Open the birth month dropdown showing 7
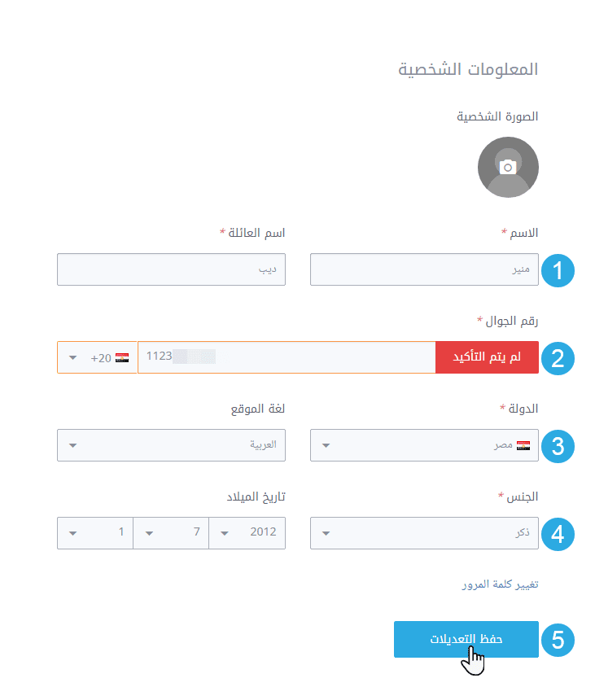595x700 pixels. pos(171,533)
